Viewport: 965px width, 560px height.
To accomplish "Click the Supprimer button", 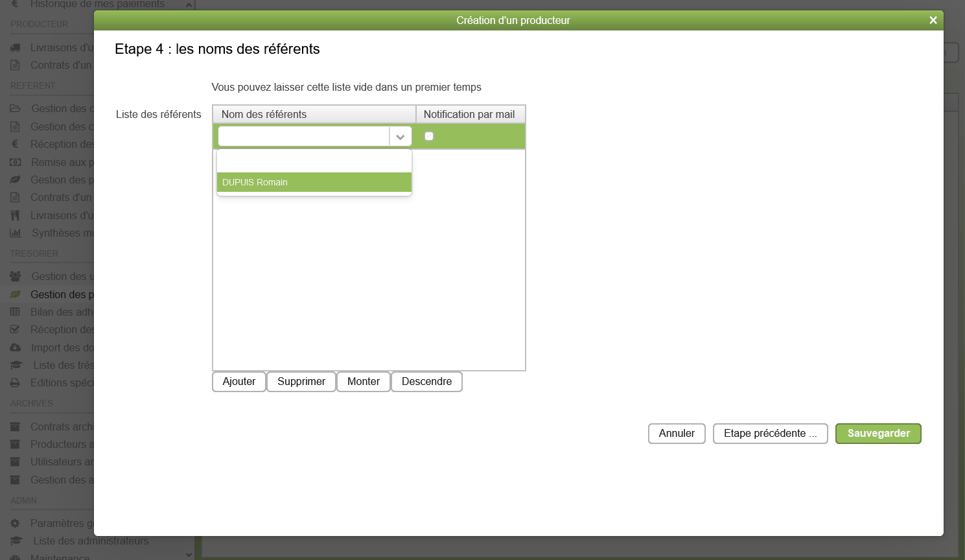I will (x=301, y=382).
